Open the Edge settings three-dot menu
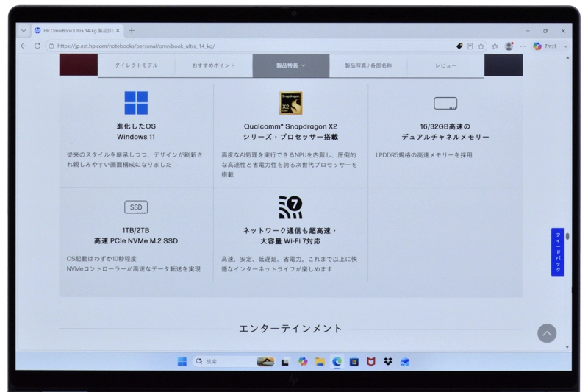This screenshot has width=588, height=392. (523, 46)
